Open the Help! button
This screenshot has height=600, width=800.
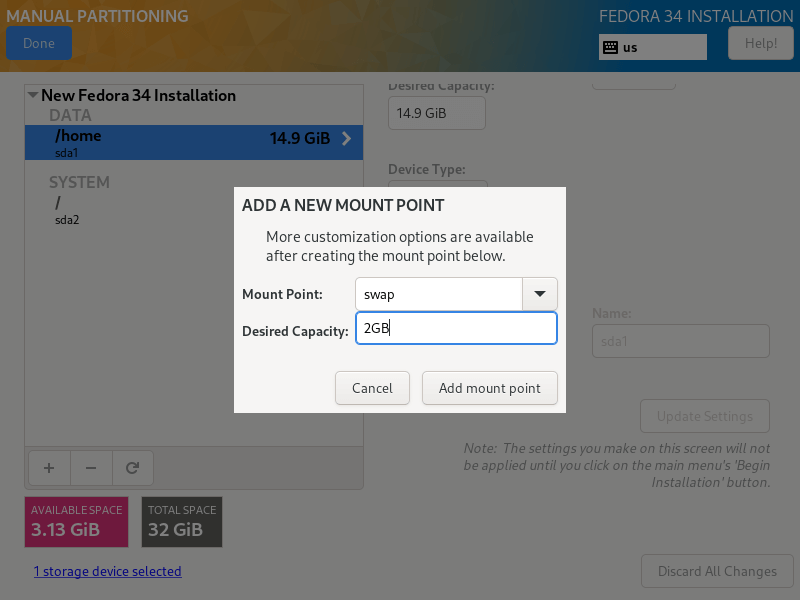(761, 43)
